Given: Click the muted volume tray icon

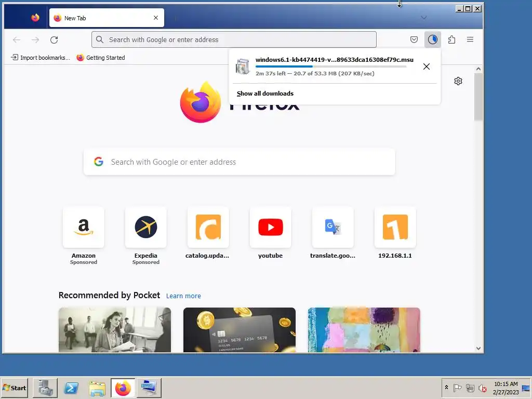Looking at the screenshot, I should [482, 388].
